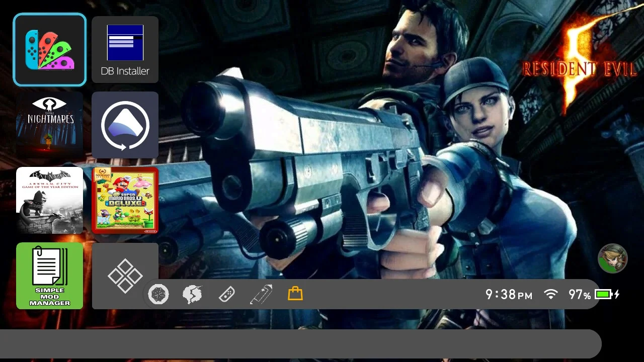Click the 97% battery percentage text
This screenshot has height=362, width=644.
pyautogui.click(x=580, y=295)
